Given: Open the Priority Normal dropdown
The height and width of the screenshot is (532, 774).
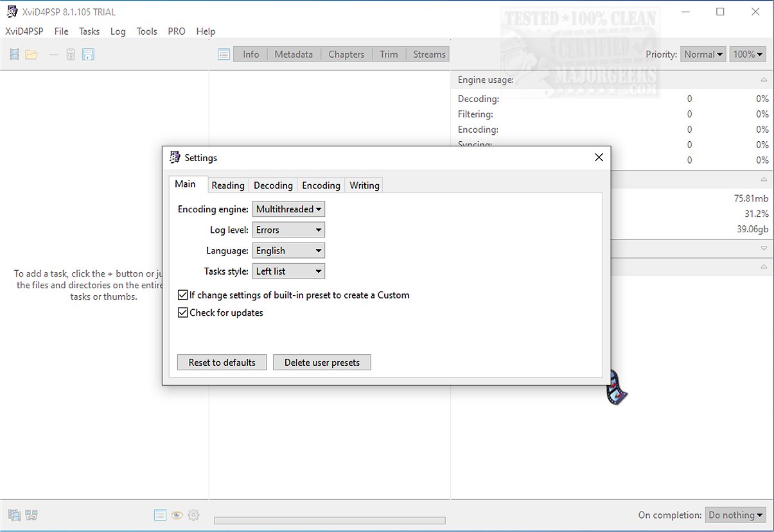Looking at the screenshot, I should (x=703, y=55).
